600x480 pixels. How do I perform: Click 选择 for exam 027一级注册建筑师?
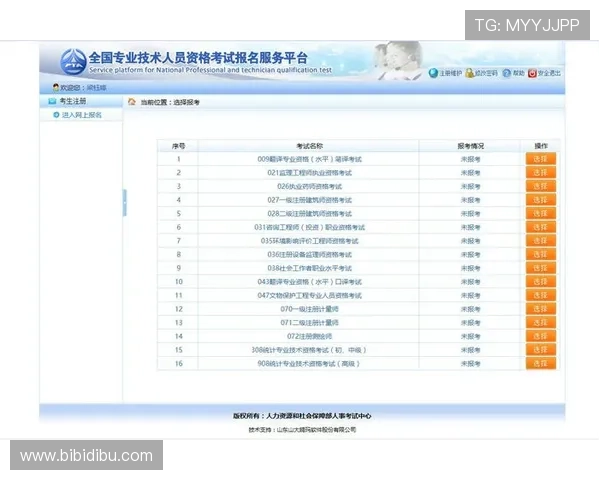click(x=541, y=200)
